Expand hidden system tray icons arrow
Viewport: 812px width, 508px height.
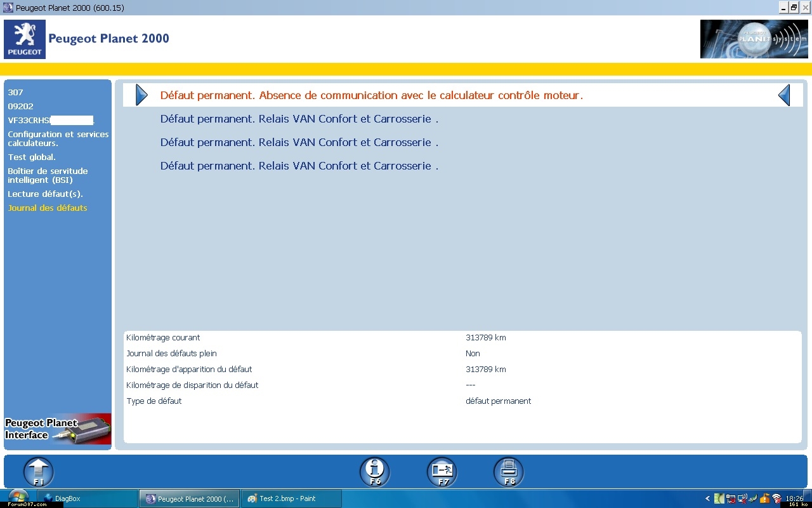pos(707,498)
